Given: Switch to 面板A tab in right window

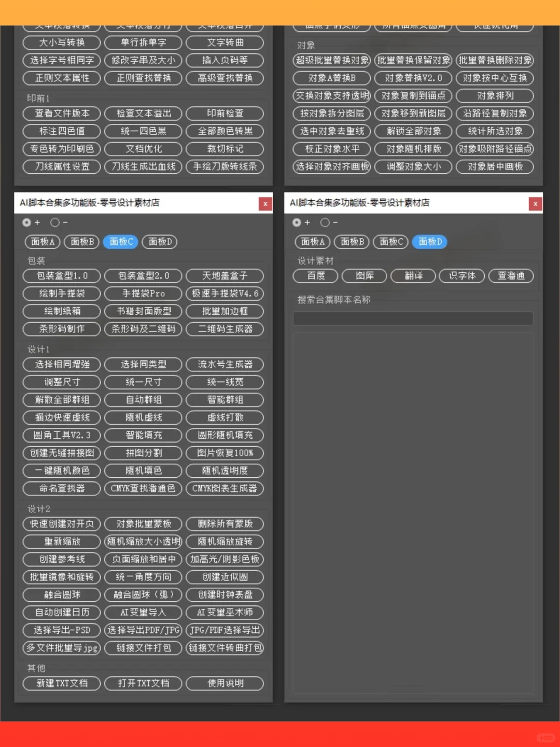Looking at the screenshot, I should [313, 242].
